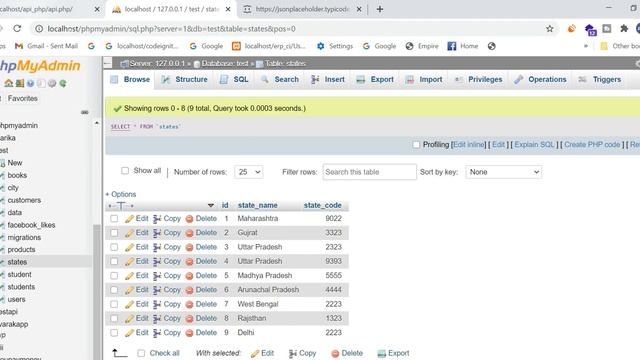Open the Structure tab
The height and width of the screenshot is (360, 640).
[x=184, y=80]
